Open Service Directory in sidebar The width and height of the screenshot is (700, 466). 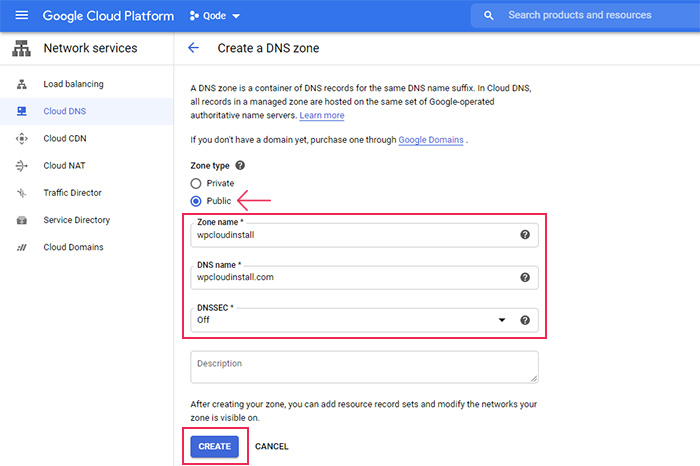click(x=87, y=220)
